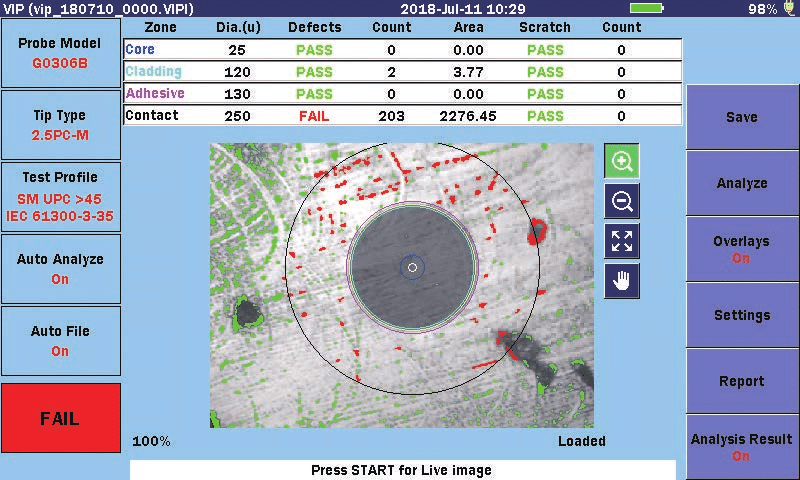Change the Tip Type selection
The image size is (800, 480).
click(x=61, y=125)
